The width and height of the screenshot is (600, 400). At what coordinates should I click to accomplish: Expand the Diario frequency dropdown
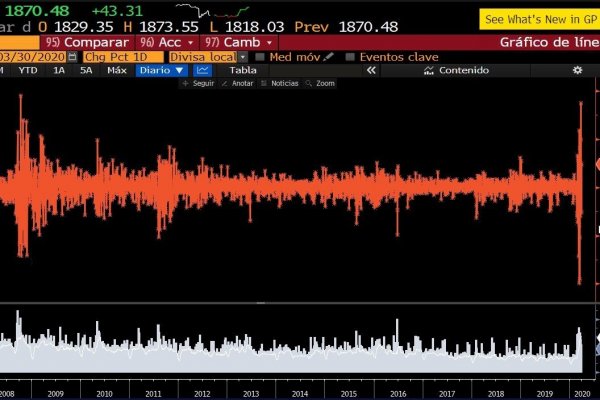[162, 70]
